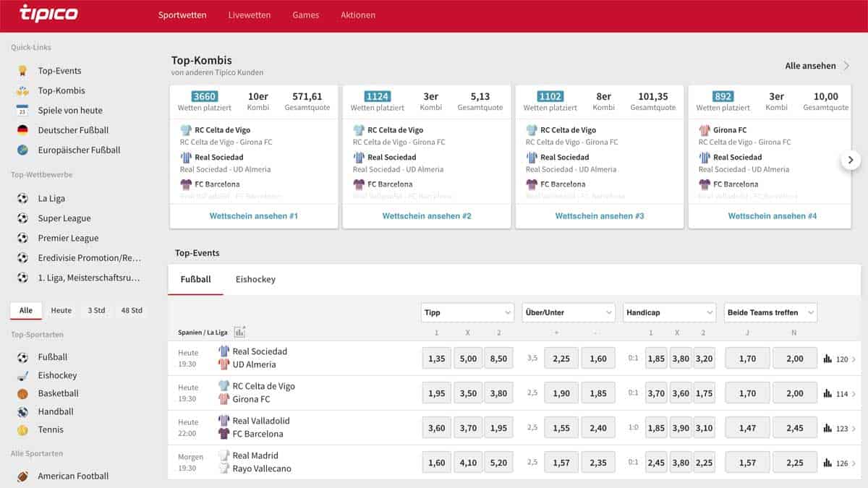Select the Alle time filter
Screen dimensions: 868x488
[26, 310]
